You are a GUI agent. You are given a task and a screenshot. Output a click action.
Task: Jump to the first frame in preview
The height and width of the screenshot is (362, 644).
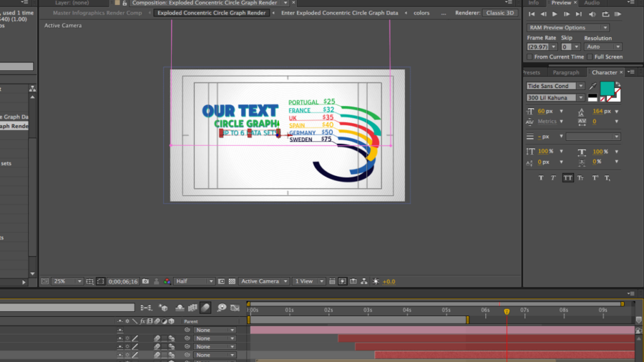532,14
